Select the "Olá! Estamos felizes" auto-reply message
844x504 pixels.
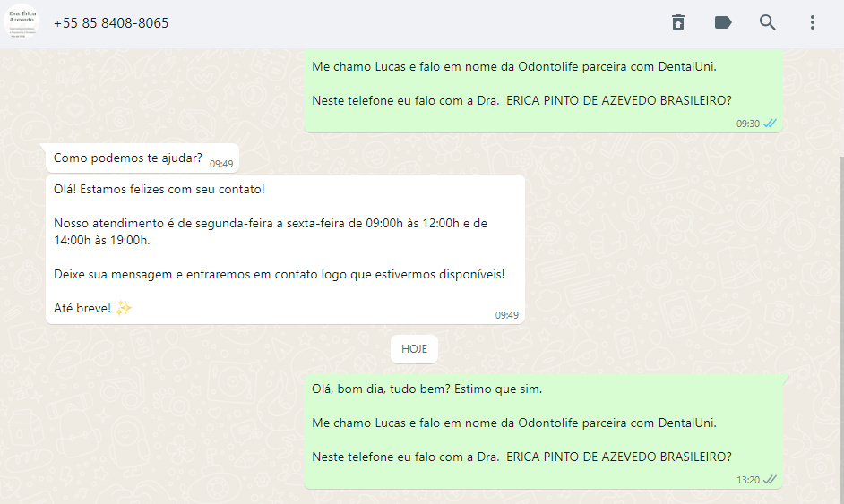pyautogui.click(x=285, y=249)
